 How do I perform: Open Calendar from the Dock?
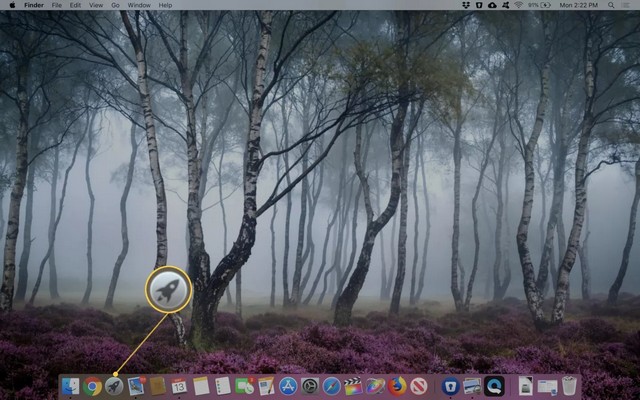point(179,386)
